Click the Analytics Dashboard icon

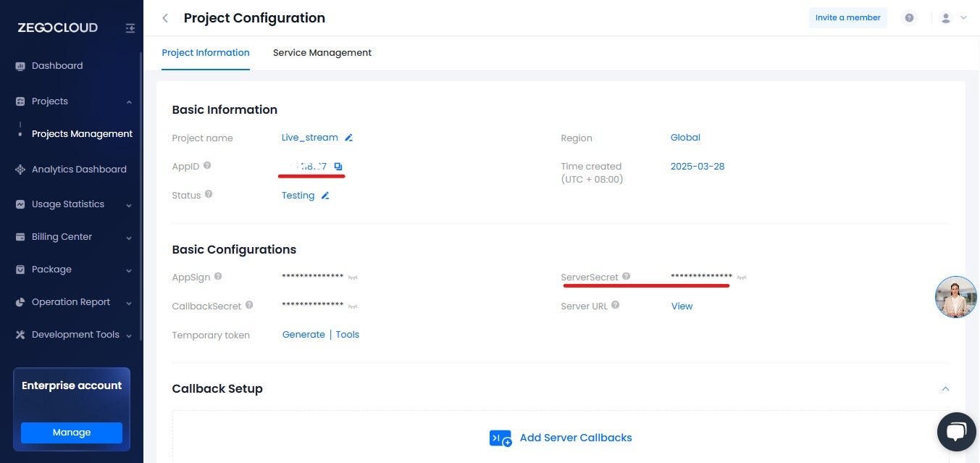point(20,170)
